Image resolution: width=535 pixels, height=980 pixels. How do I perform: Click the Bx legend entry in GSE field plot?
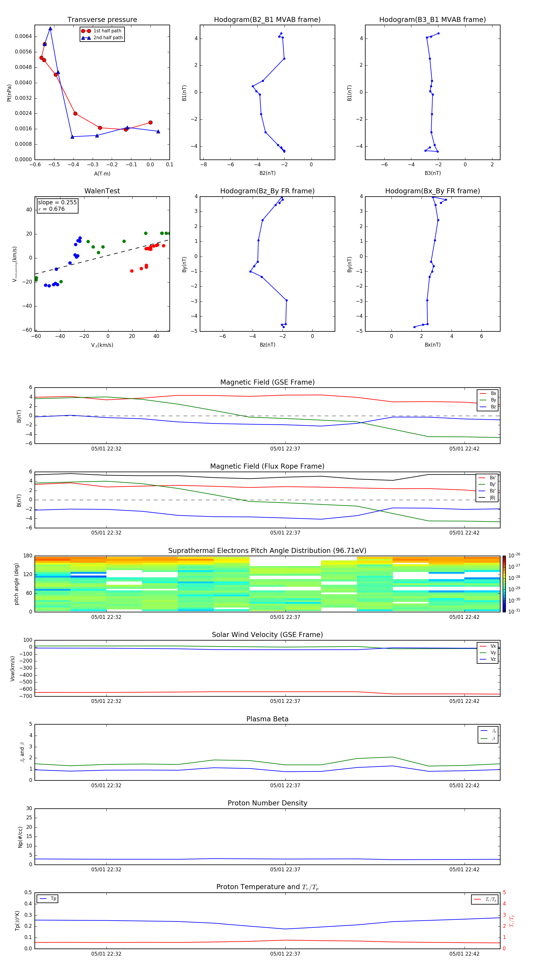pos(488,393)
